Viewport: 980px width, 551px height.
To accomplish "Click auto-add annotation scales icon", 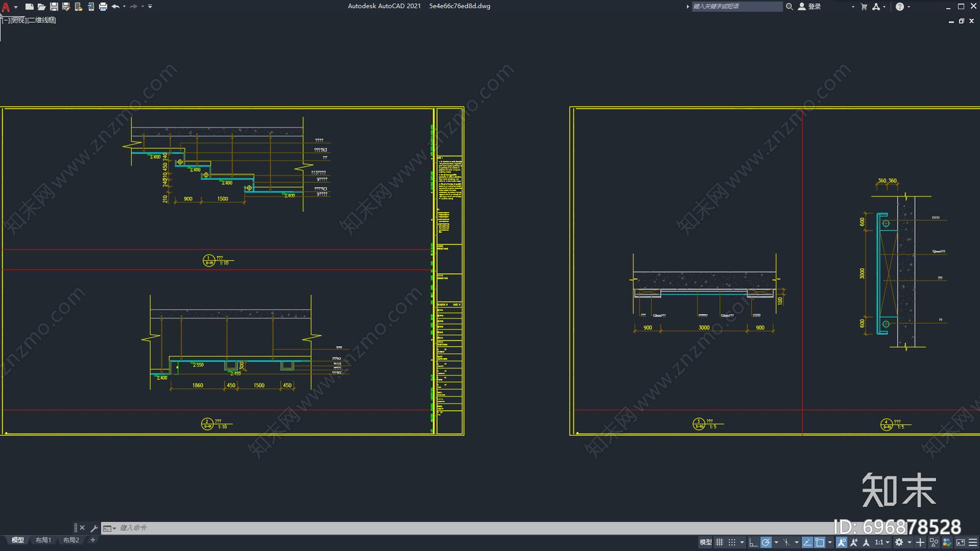I will click(x=854, y=542).
